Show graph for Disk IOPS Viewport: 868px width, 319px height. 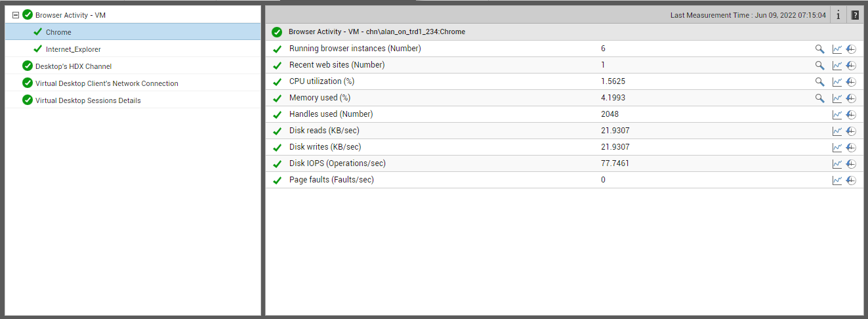[837, 163]
